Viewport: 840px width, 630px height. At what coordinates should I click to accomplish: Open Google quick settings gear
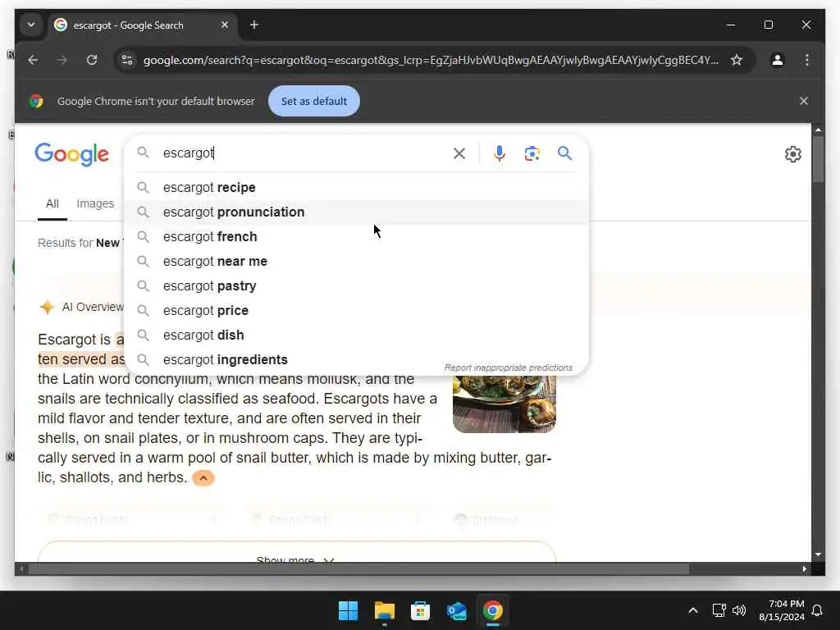(793, 154)
